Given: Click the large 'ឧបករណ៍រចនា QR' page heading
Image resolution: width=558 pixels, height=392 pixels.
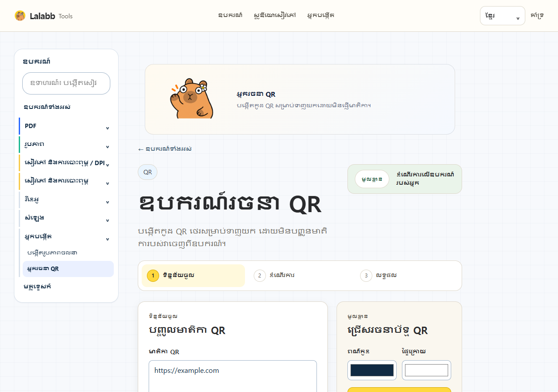Looking at the screenshot, I should tap(230, 204).
